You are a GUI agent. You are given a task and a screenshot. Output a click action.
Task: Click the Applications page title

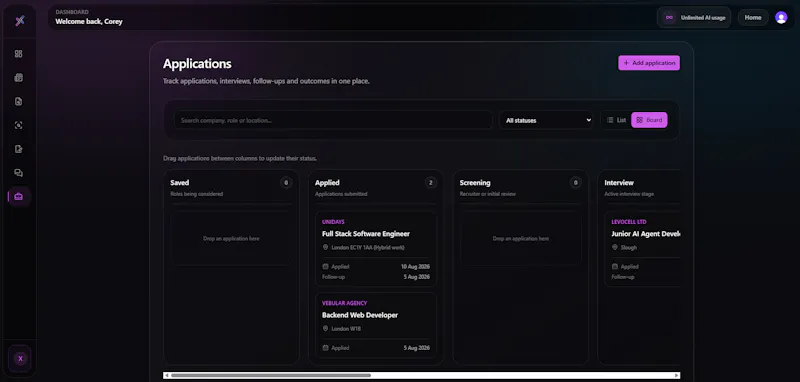pos(197,64)
